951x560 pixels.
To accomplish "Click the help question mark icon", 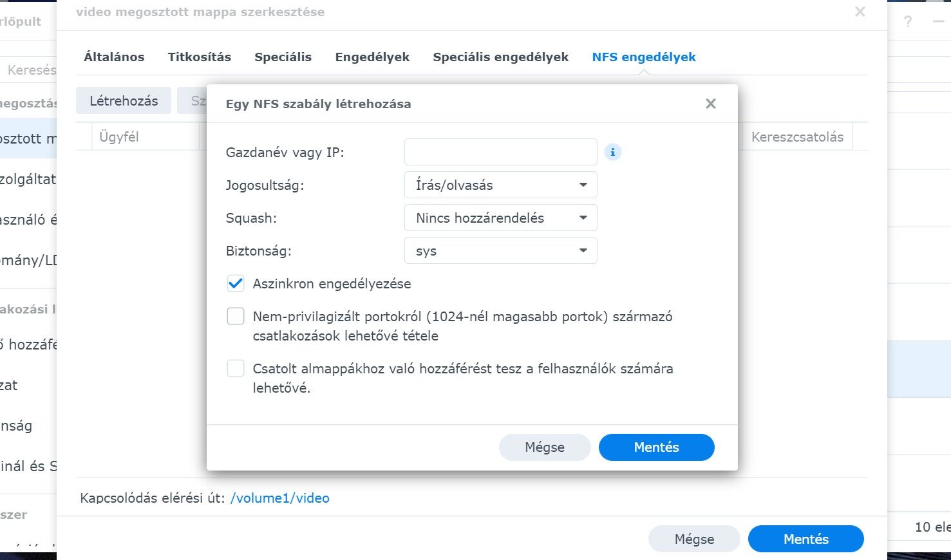I will point(907,22).
